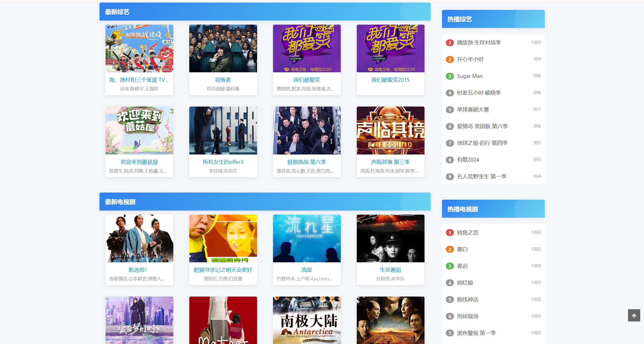Click the 欢迎来到蘑菇屋 title link
The image size is (644, 344).
139,162
